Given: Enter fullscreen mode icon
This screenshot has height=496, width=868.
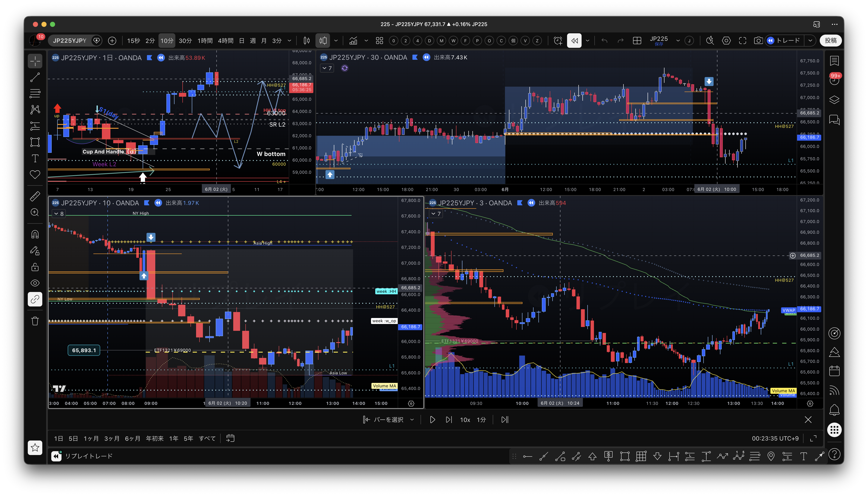Looking at the screenshot, I should 742,41.
